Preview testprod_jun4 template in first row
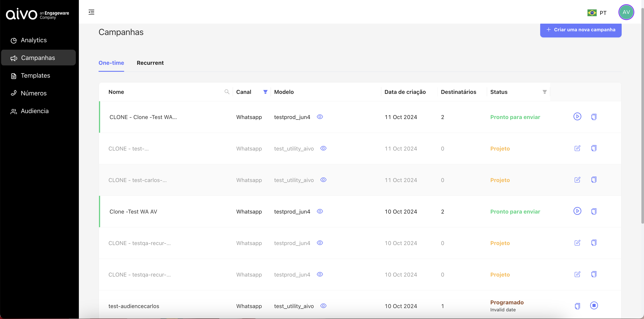Viewport: 644px width, 319px height. [x=320, y=117]
